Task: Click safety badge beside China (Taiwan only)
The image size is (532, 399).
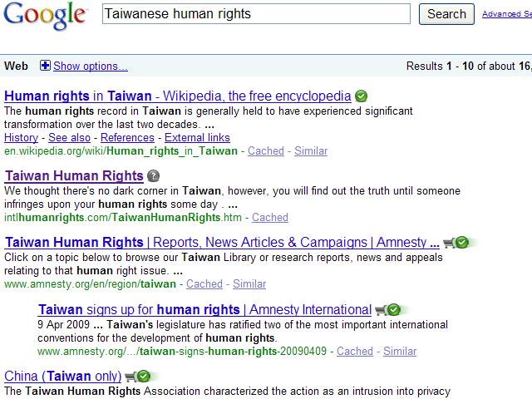Action: point(138,376)
